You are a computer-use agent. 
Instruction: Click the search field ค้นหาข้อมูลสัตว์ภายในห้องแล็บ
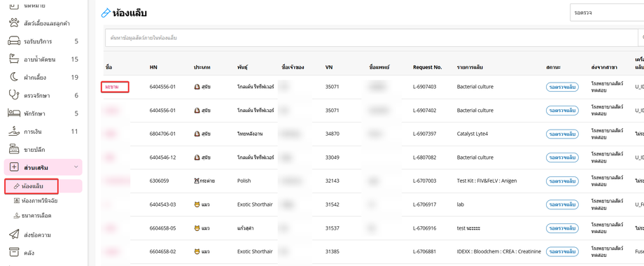coord(371,38)
